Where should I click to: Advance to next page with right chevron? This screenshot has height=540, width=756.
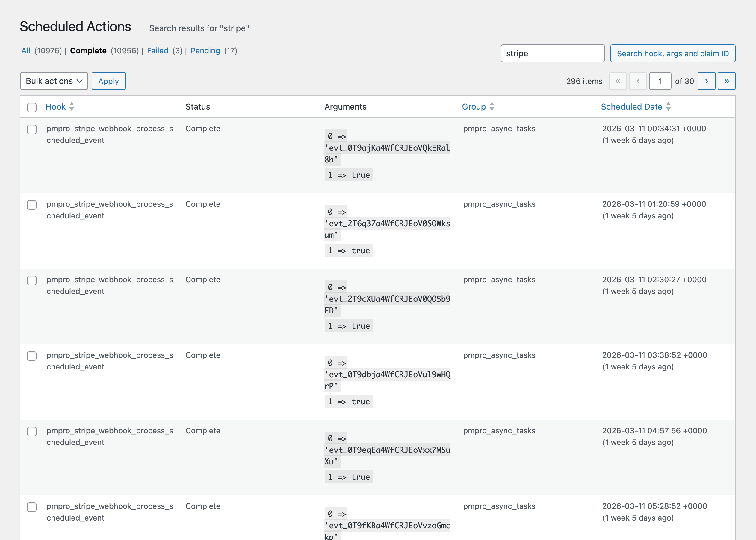(x=707, y=81)
